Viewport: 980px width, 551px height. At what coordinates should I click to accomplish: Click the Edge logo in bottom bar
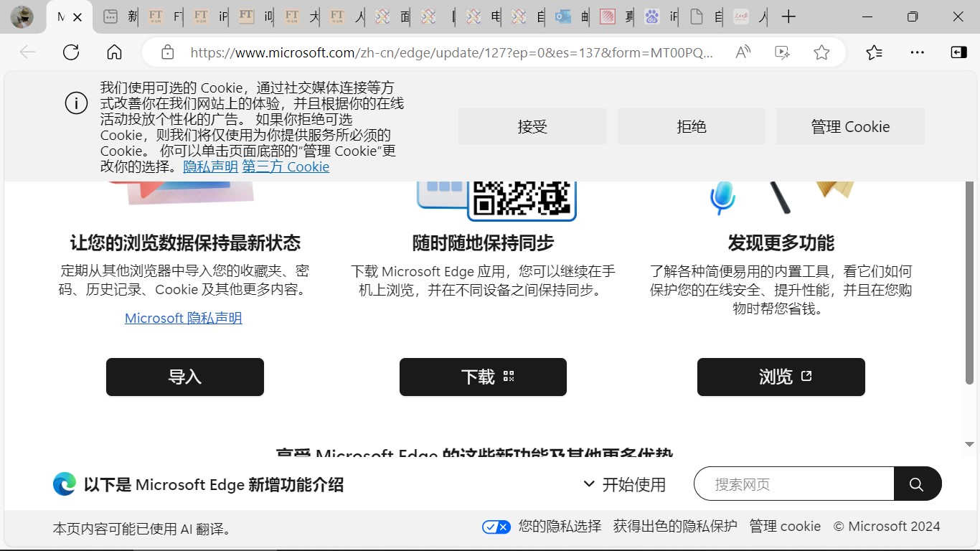[65, 484]
